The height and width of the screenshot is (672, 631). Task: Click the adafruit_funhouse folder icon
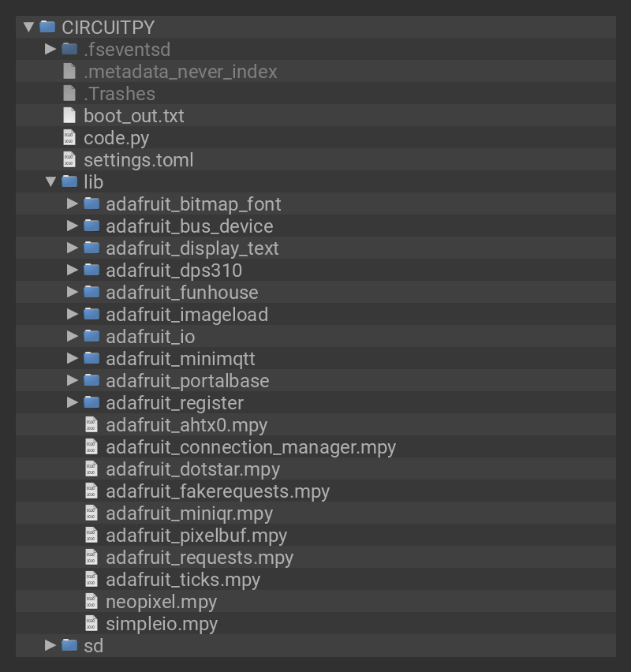[x=91, y=292]
